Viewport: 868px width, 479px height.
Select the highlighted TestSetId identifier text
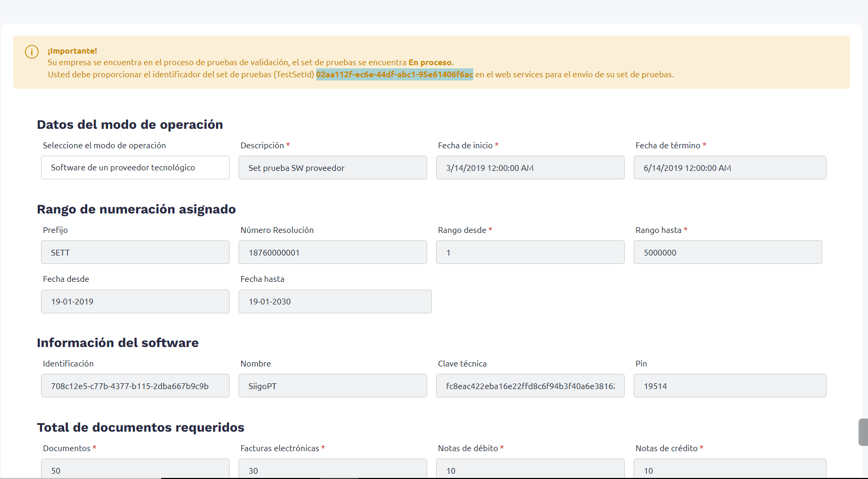click(x=395, y=74)
